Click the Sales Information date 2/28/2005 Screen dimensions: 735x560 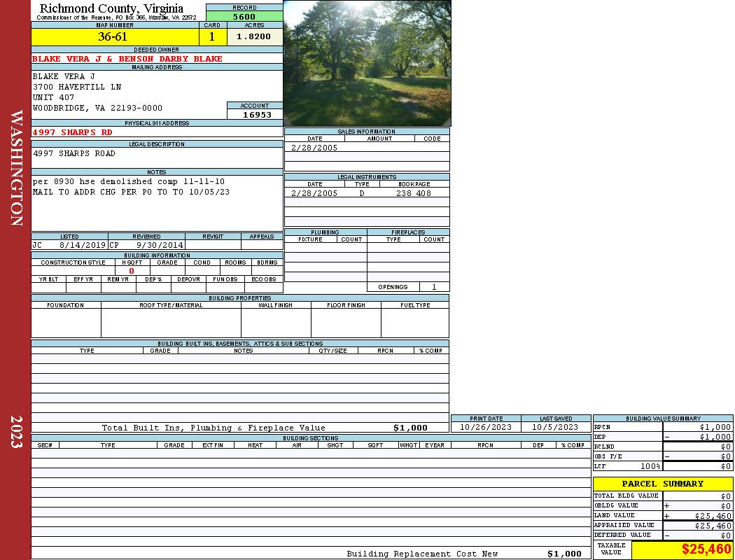point(314,148)
